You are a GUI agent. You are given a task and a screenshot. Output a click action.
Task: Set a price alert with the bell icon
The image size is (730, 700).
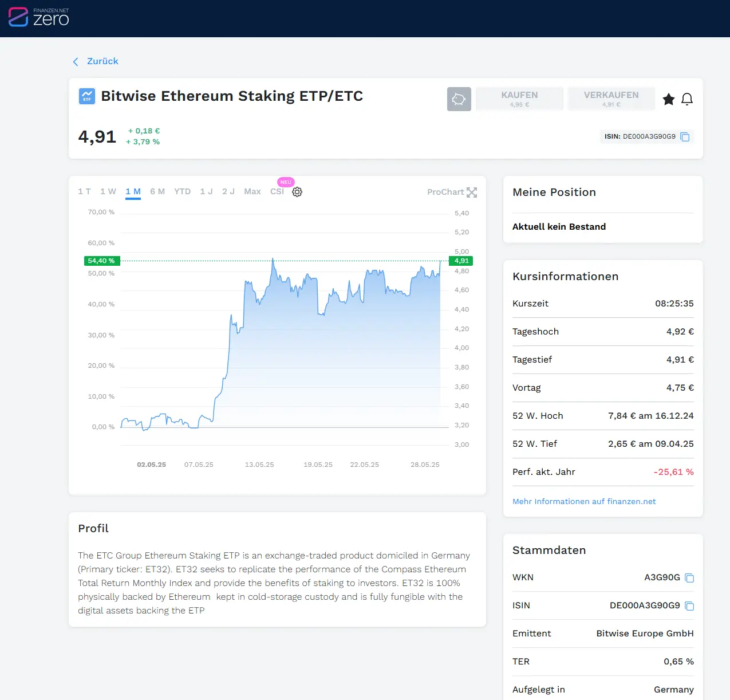[687, 100]
